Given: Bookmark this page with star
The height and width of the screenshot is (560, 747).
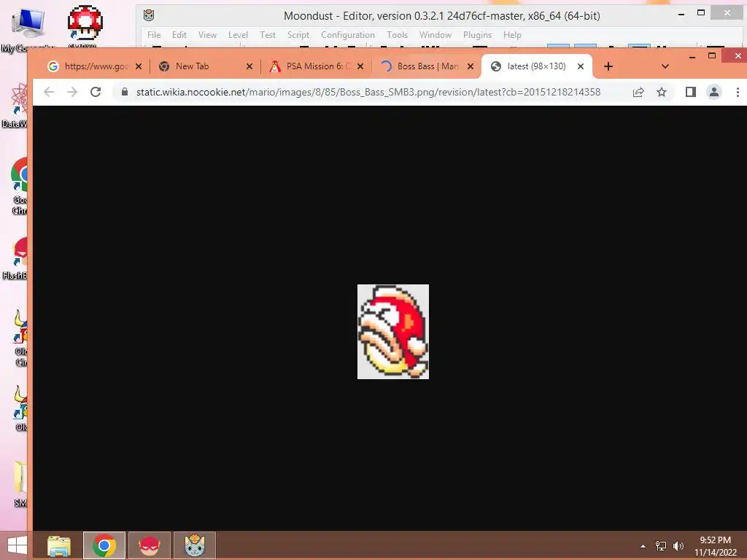Looking at the screenshot, I should coord(662,92).
